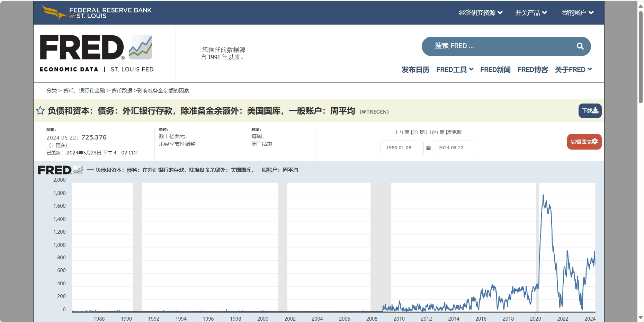Open 关于FRED dropdown menu

[573, 70]
